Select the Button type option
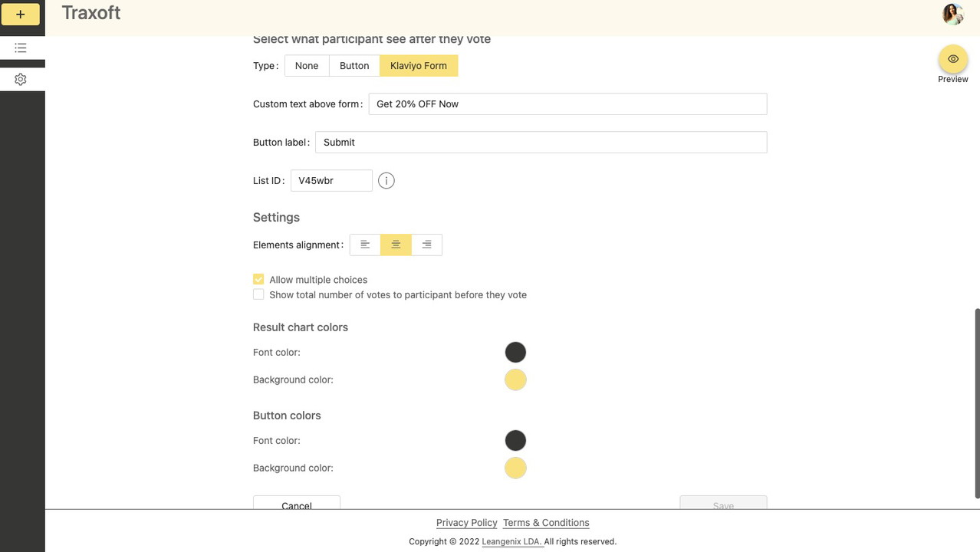The width and height of the screenshot is (980, 552). [x=354, y=66]
